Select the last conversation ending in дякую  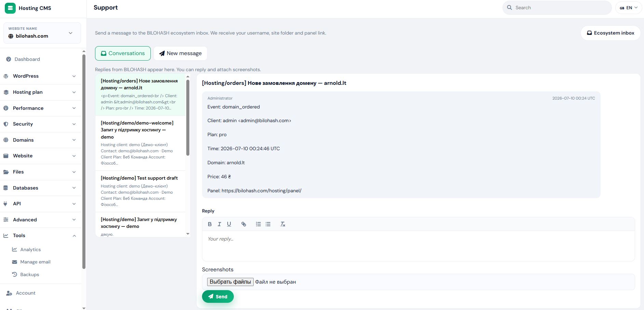tap(140, 225)
